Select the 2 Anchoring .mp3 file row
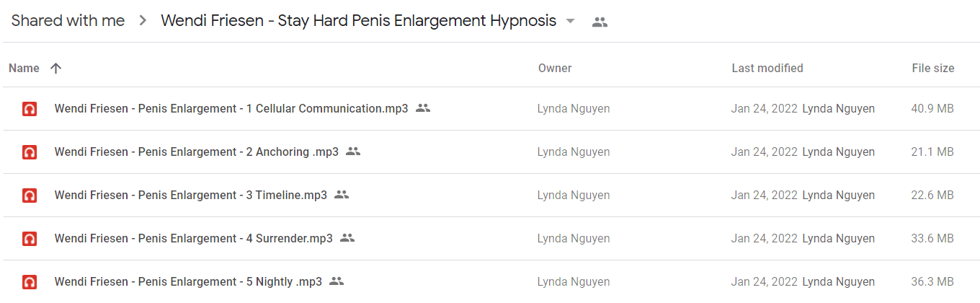The width and height of the screenshot is (980, 303). (490, 152)
